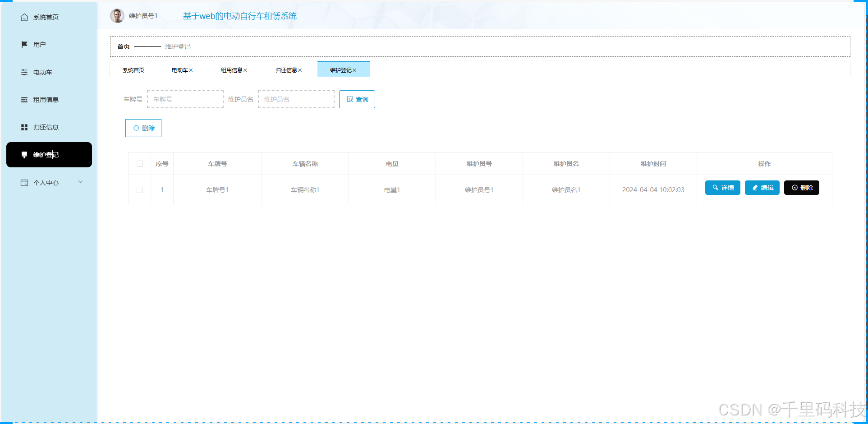Click black 删除 button for row 车牌号1
Image resolution: width=868 pixels, height=424 pixels.
tap(802, 188)
